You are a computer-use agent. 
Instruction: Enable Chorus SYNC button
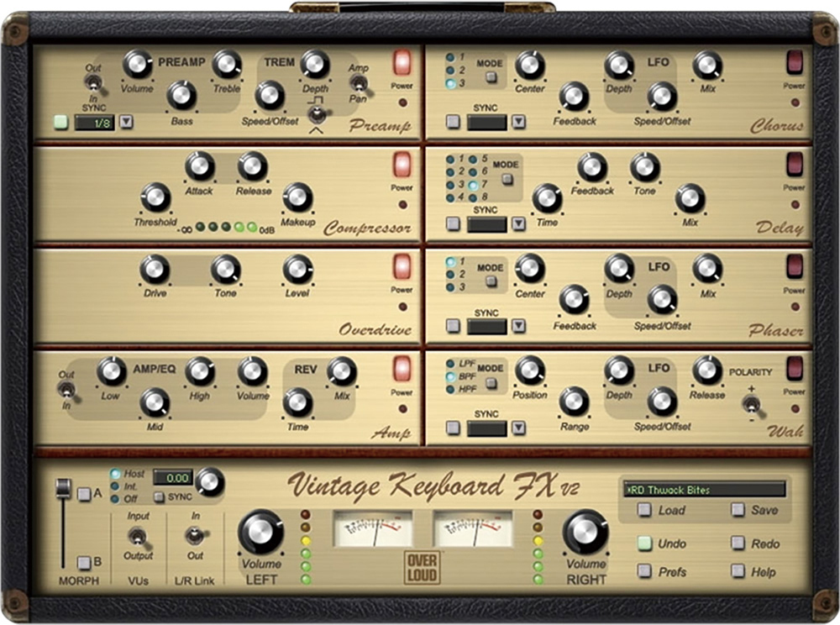click(x=454, y=122)
